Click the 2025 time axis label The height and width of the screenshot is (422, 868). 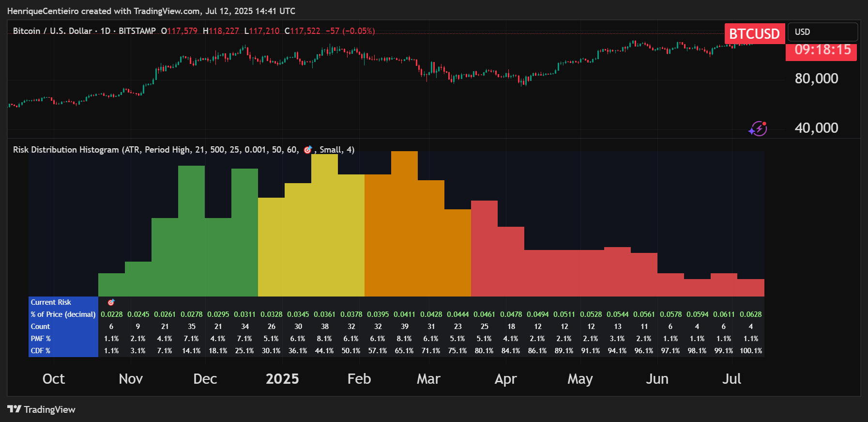coord(282,379)
